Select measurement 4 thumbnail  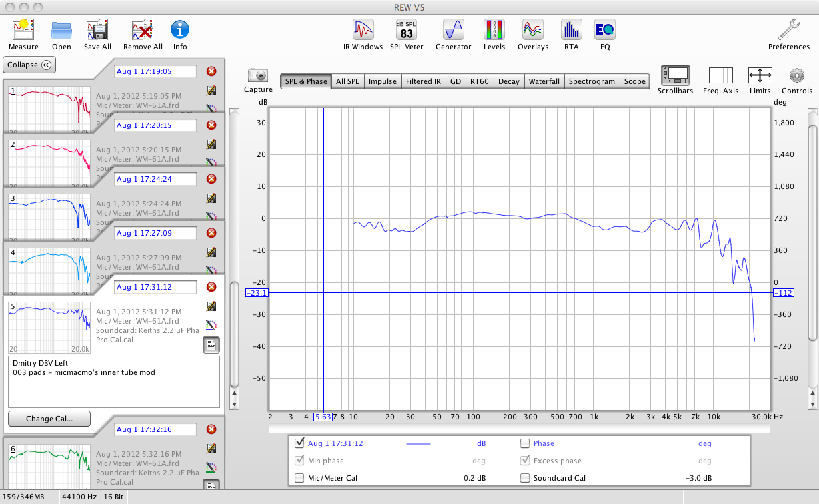pyautogui.click(x=49, y=270)
